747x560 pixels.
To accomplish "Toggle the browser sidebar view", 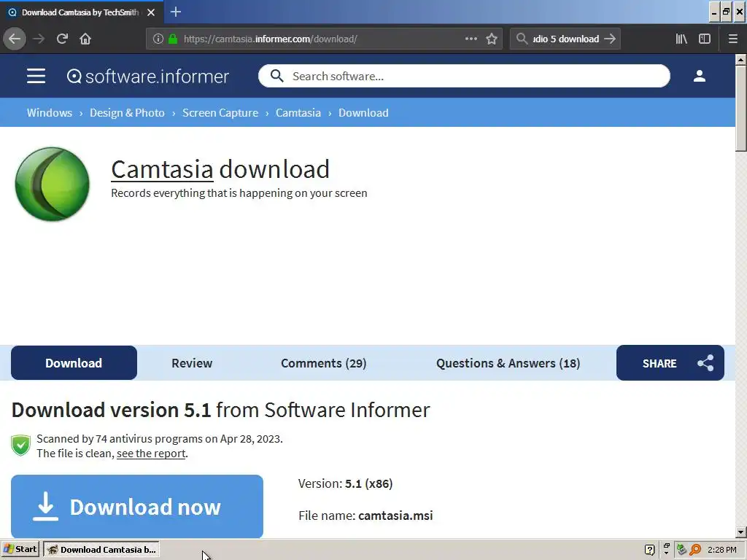I will coord(705,39).
